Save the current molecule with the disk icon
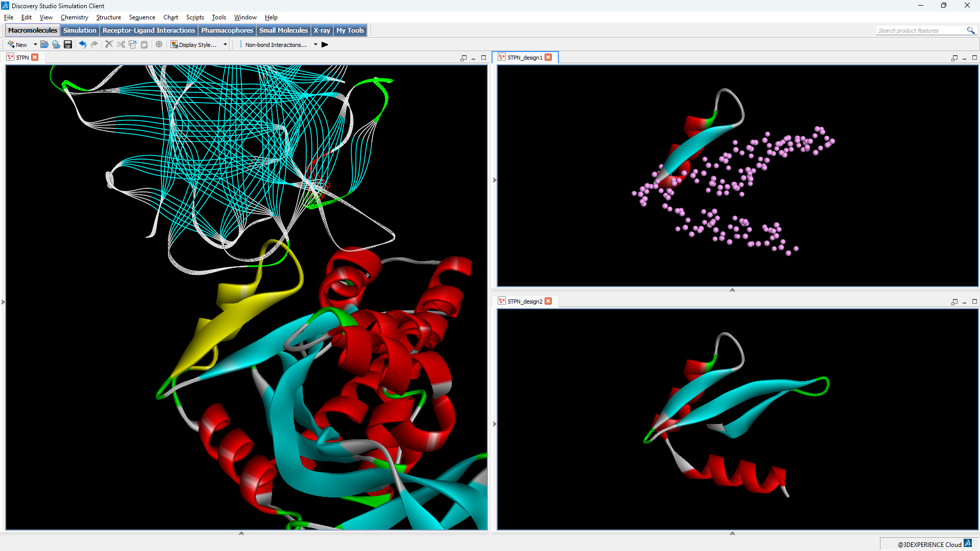980x551 pixels. pyautogui.click(x=68, y=44)
